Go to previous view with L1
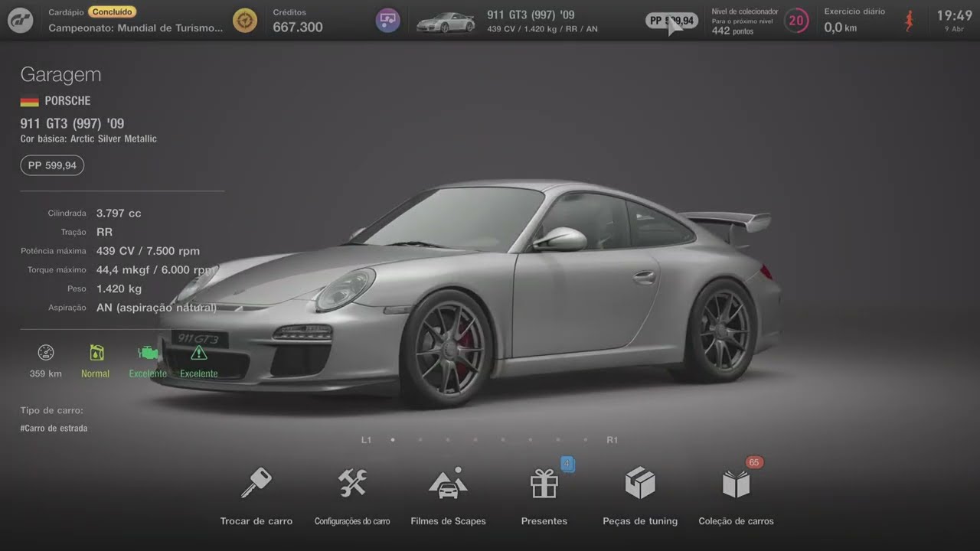This screenshot has height=551, width=980. click(x=366, y=440)
